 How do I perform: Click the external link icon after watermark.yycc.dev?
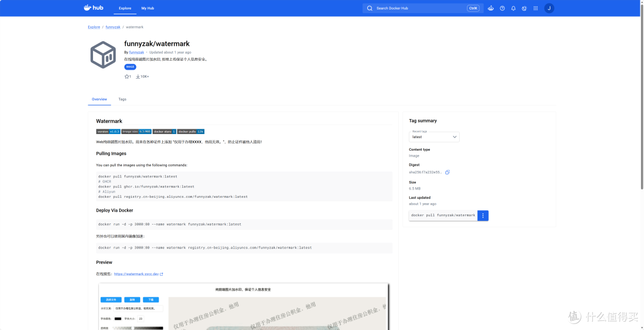click(x=162, y=274)
